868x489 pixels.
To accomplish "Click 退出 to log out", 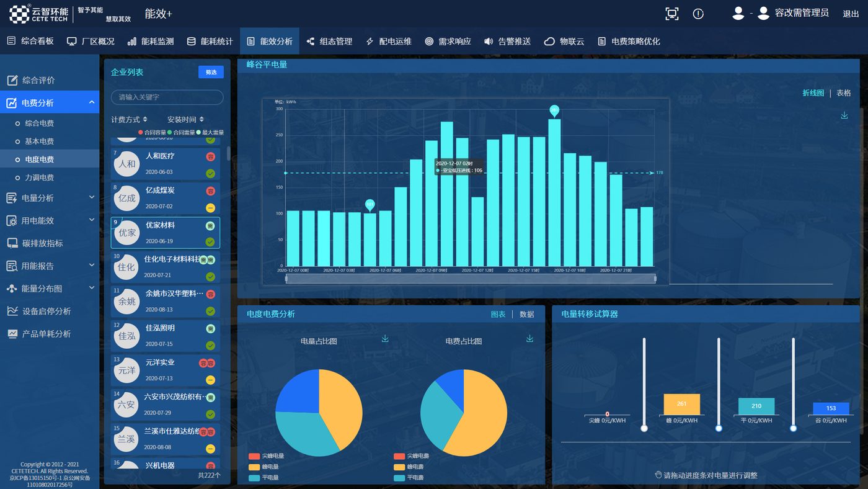I will click(x=851, y=14).
